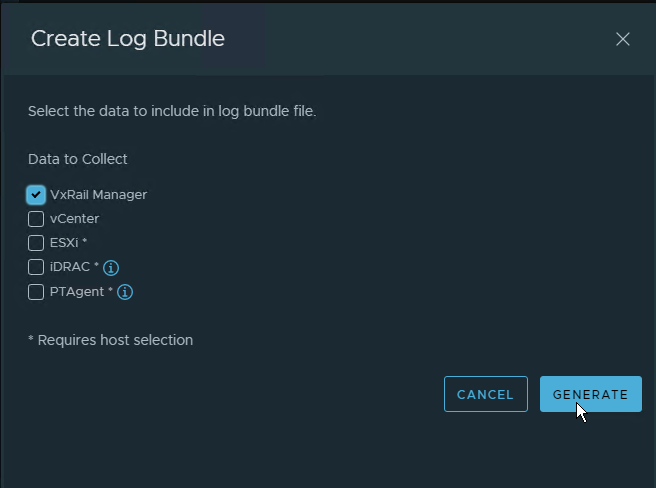Click the Create Log Bundle title
This screenshot has height=488, width=656.
128,39
